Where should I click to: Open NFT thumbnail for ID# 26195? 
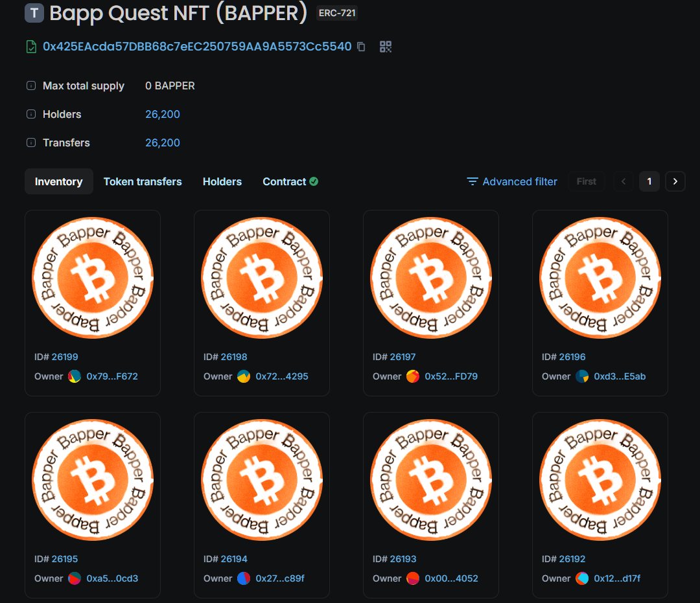93,480
